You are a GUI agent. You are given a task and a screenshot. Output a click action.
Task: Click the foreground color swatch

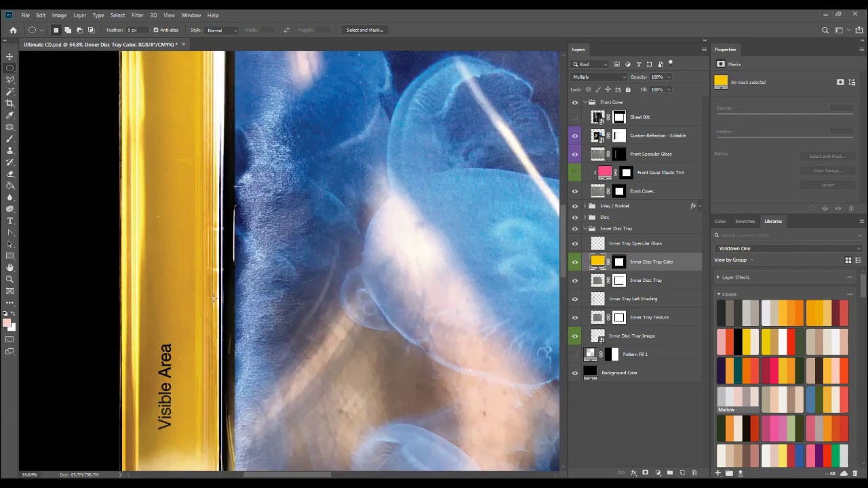click(7, 323)
